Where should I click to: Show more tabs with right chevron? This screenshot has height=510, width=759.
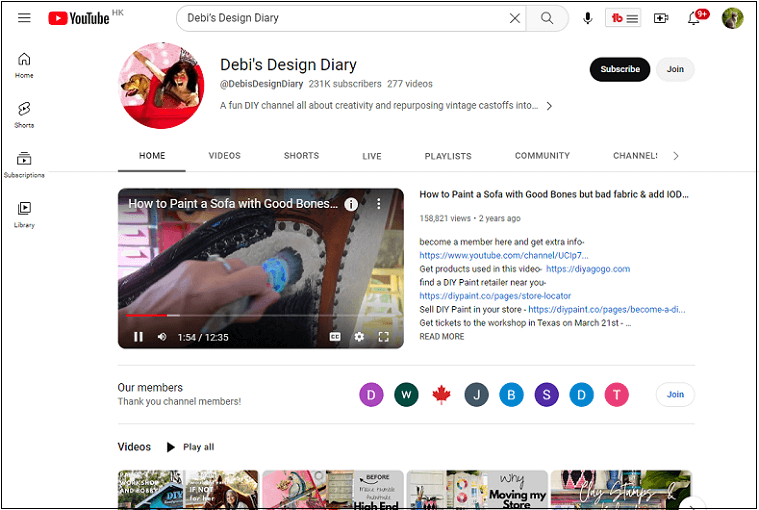(x=676, y=156)
